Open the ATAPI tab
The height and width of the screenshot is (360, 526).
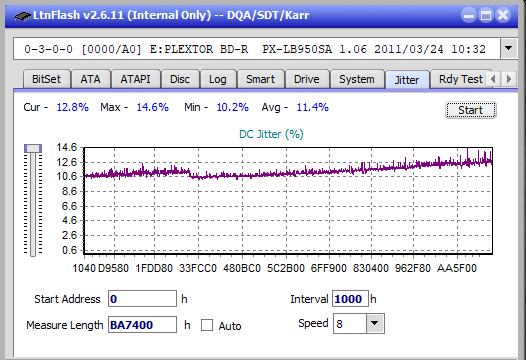point(136,79)
